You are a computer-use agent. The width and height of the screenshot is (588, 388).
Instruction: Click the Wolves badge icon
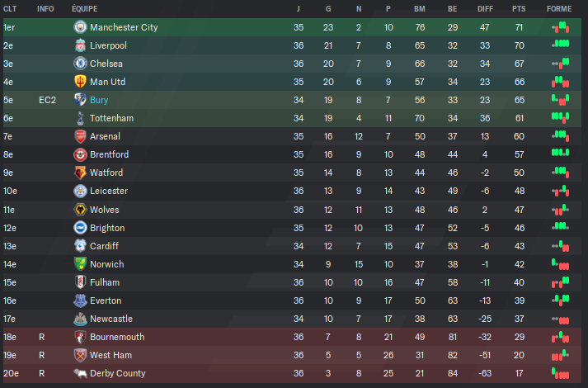(x=80, y=210)
